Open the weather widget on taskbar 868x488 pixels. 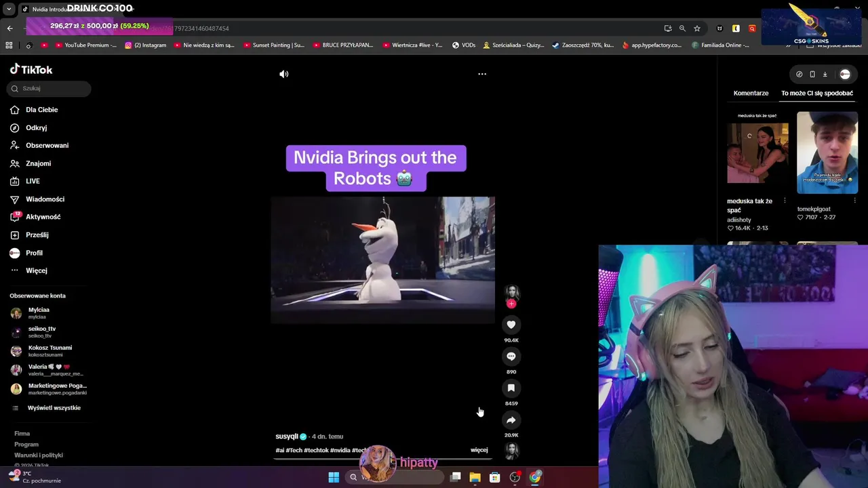click(35, 477)
